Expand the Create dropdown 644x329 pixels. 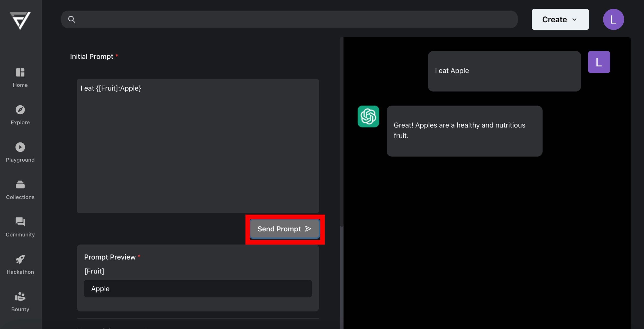pyautogui.click(x=560, y=19)
